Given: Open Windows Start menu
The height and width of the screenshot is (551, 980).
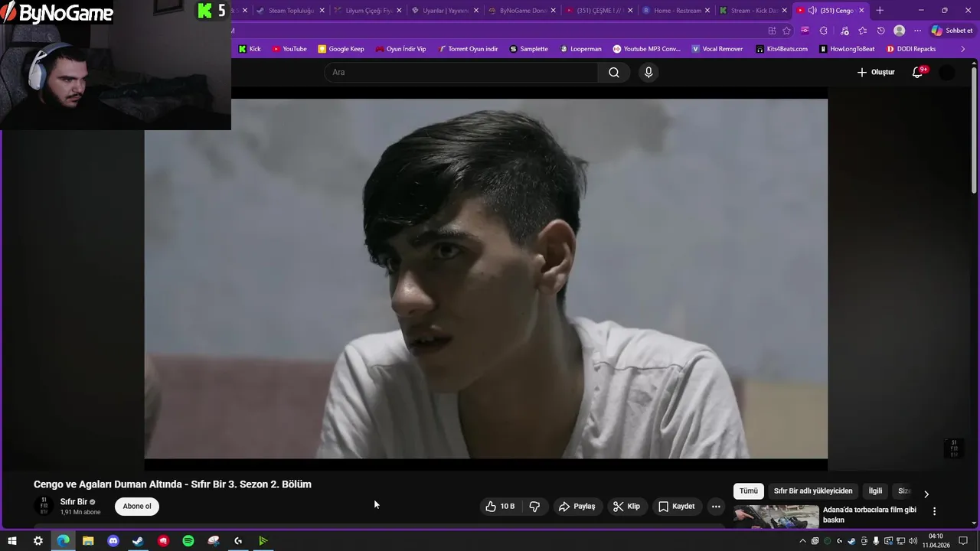Looking at the screenshot, I should pos(12,541).
